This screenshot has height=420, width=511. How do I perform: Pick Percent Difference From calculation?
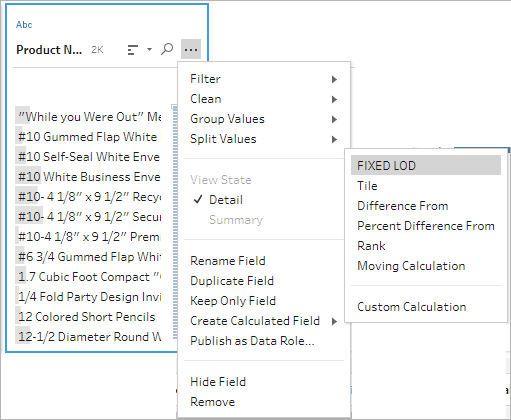coord(426,226)
